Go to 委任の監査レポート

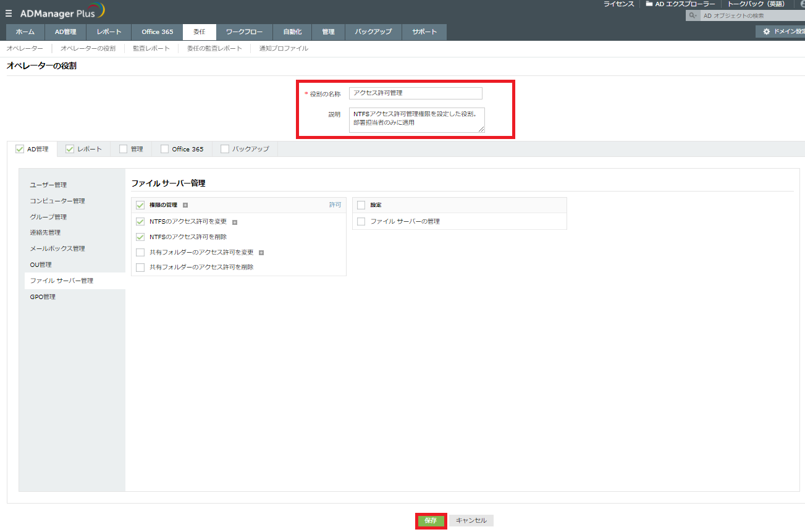(214, 48)
